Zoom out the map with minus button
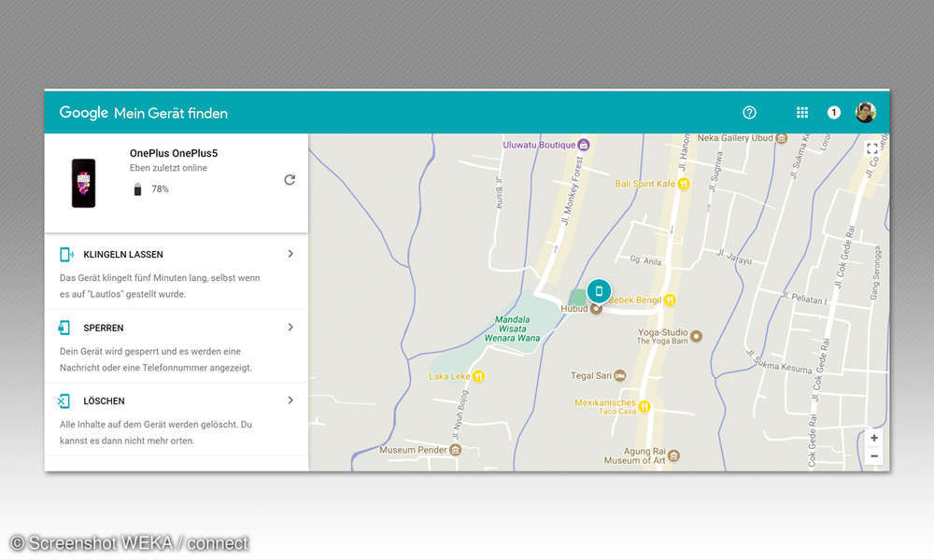 coord(873,456)
